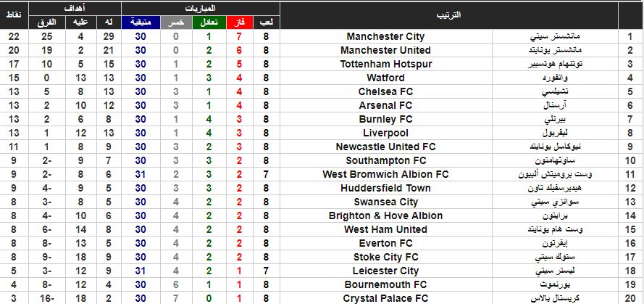The width and height of the screenshot is (644, 304).
Task: Click the Arabic name ليستر سيتي for Leicester
Action: (555, 271)
